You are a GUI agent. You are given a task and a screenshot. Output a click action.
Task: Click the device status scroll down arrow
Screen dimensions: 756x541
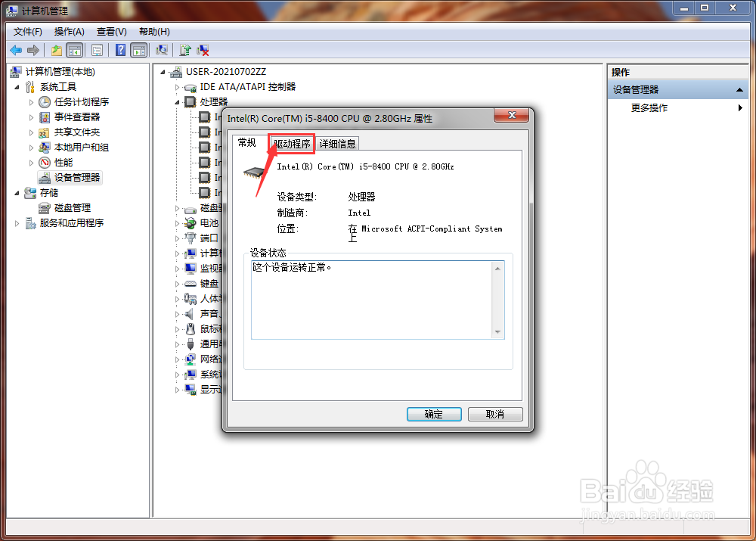(498, 332)
